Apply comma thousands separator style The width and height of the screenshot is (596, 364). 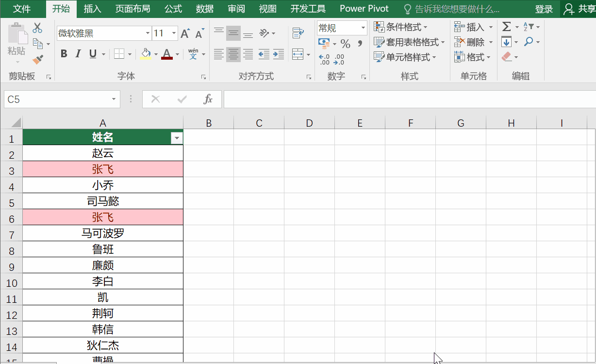(x=360, y=44)
